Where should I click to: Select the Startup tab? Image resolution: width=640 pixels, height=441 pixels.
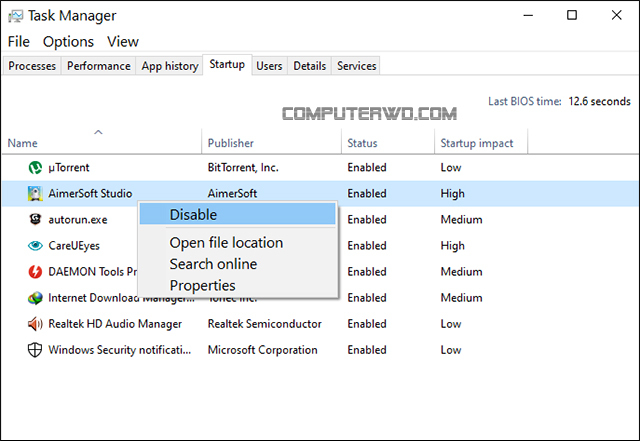point(227,65)
